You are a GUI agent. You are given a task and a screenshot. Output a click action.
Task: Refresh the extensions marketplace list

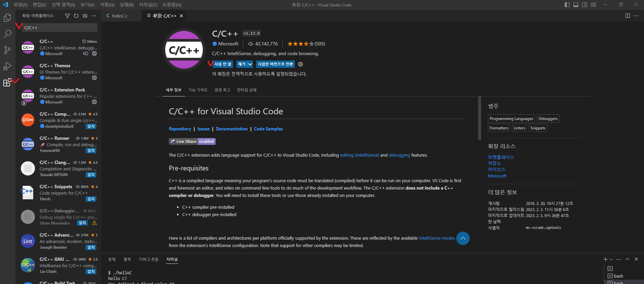point(76,16)
